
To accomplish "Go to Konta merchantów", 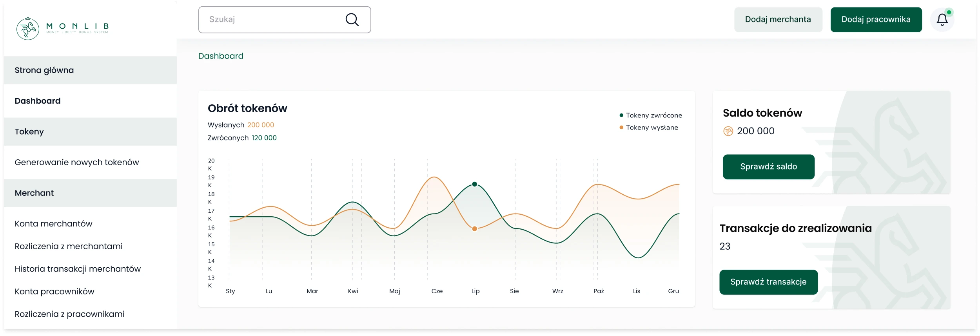I will [x=53, y=224].
